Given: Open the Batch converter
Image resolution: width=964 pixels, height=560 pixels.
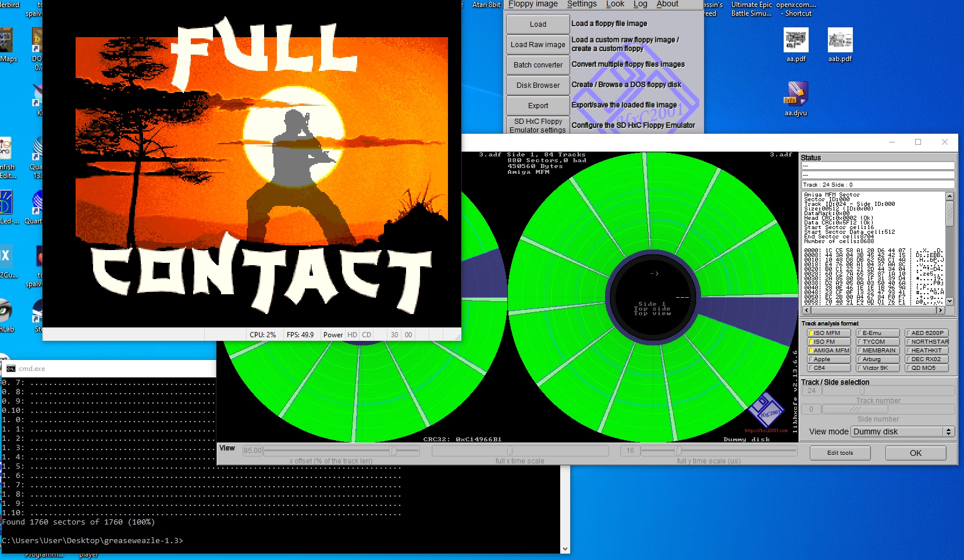Looking at the screenshot, I should 538,65.
